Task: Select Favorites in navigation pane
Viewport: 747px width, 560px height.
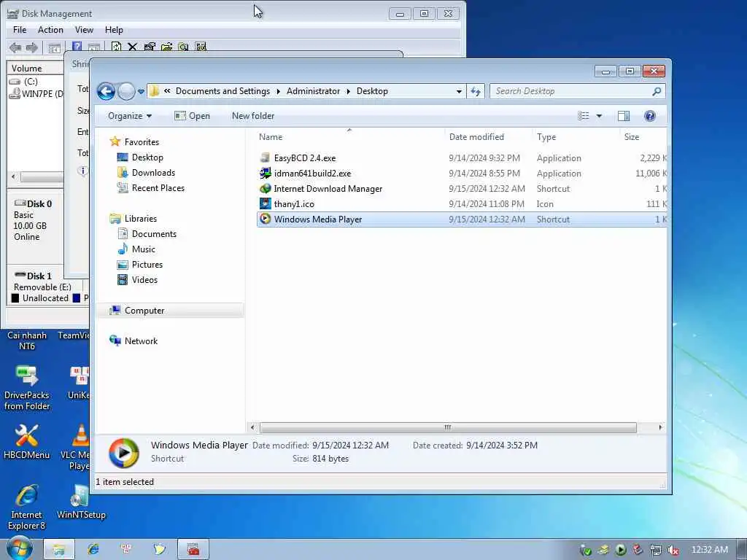Action: coord(142,142)
